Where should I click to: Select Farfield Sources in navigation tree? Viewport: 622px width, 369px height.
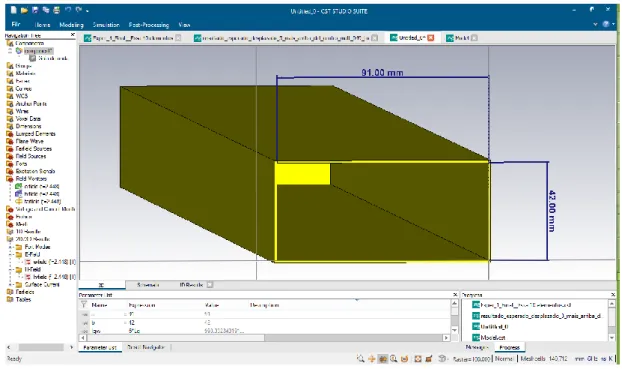pyautogui.click(x=33, y=148)
